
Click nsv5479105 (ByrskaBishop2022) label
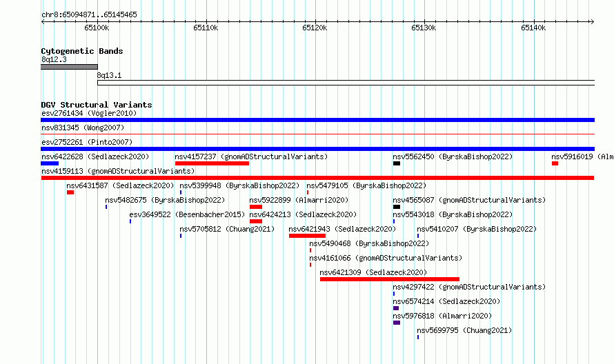tap(366, 185)
